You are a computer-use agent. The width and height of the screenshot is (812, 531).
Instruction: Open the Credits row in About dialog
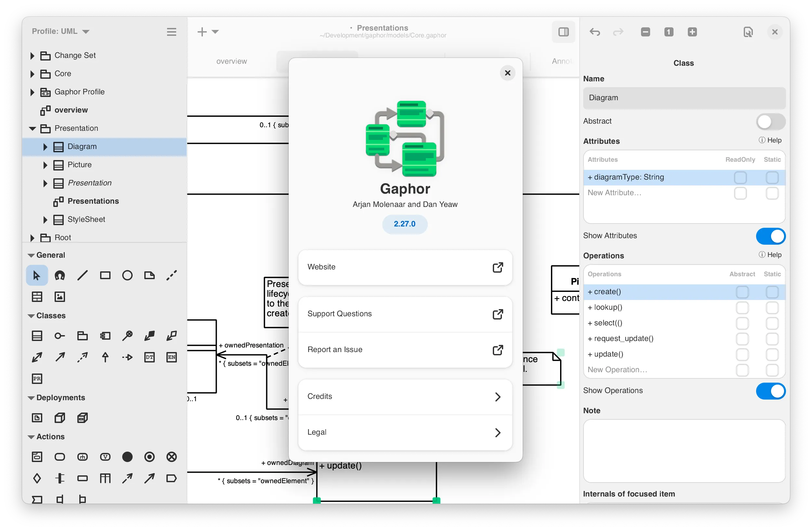tap(405, 396)
